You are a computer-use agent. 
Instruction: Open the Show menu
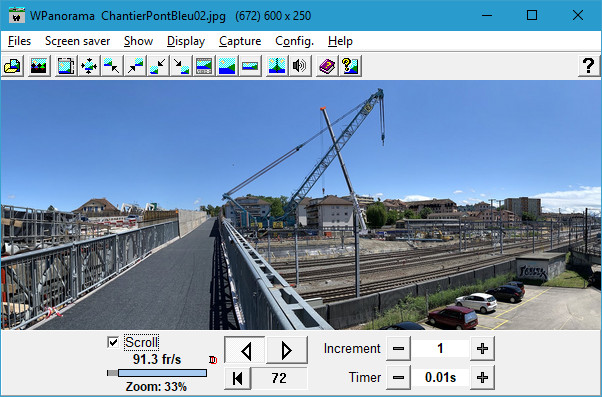[x=139, y=41]
